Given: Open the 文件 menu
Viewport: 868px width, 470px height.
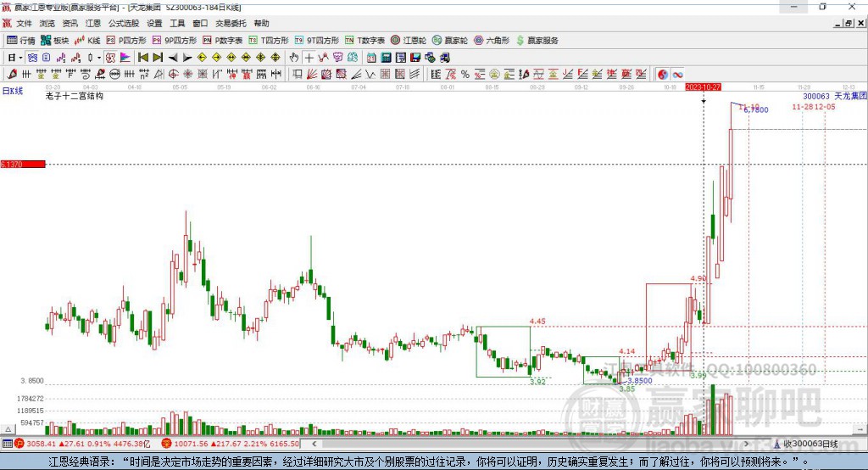Looking at the screenshot, I should coord(24,23).
